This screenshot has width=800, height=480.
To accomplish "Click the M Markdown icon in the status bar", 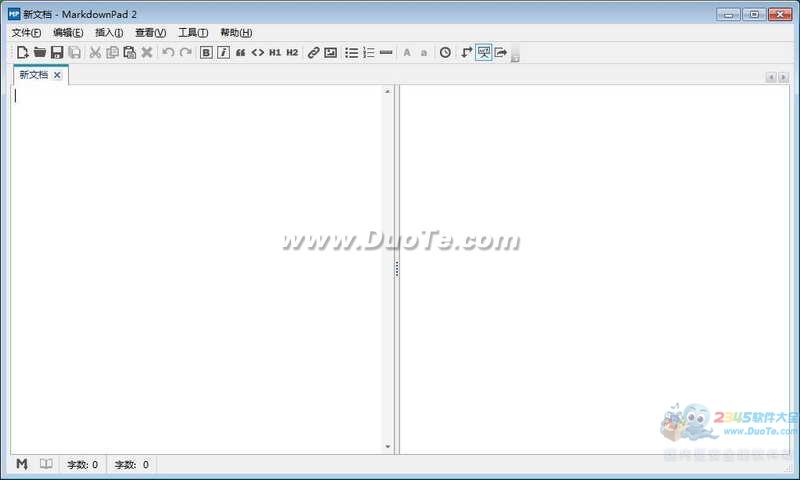I will pos(22,464).
